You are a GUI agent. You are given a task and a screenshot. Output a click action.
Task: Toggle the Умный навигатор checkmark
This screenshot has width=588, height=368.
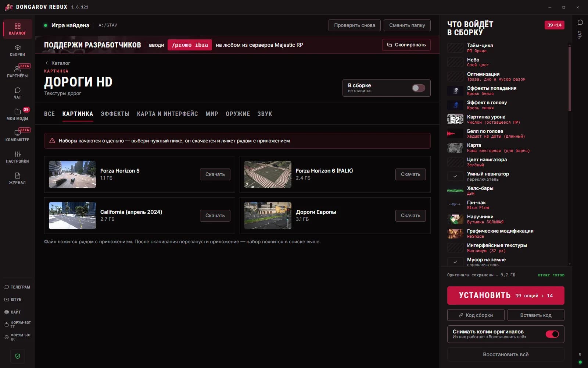pos(455,176)
